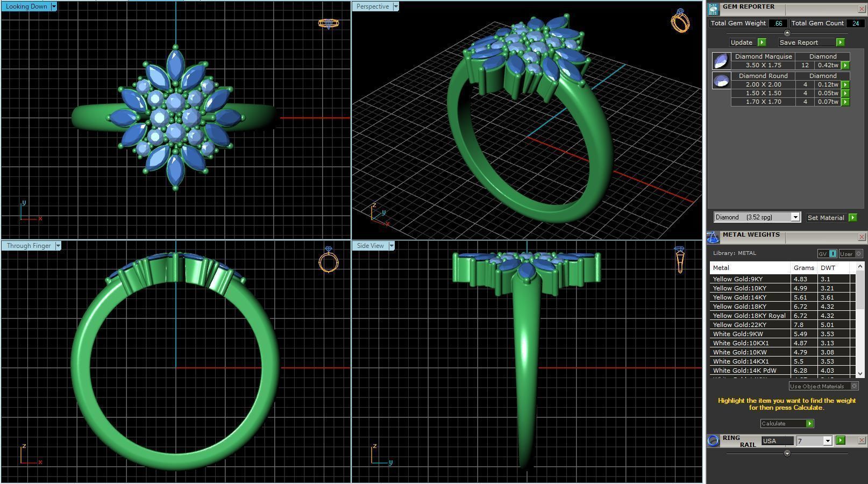Screen dimensions: 868x484
Task: Click the Update button
Action: [x=742, y=42]
